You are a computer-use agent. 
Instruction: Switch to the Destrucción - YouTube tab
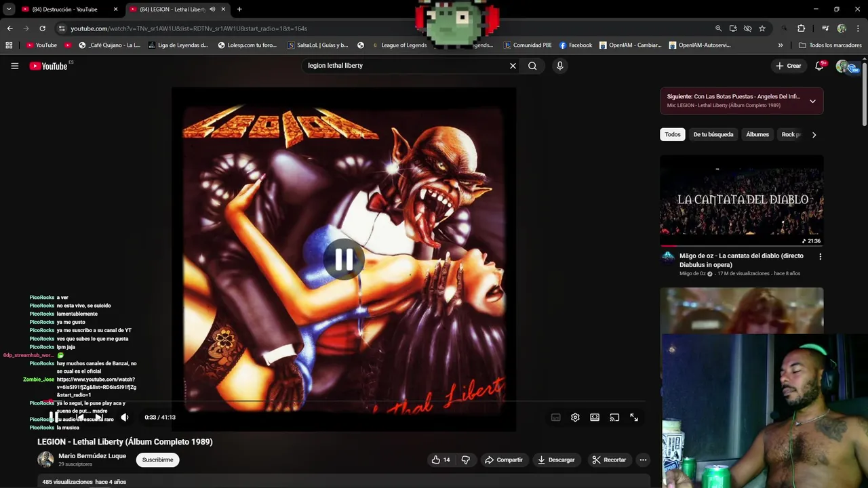point(64,9)
